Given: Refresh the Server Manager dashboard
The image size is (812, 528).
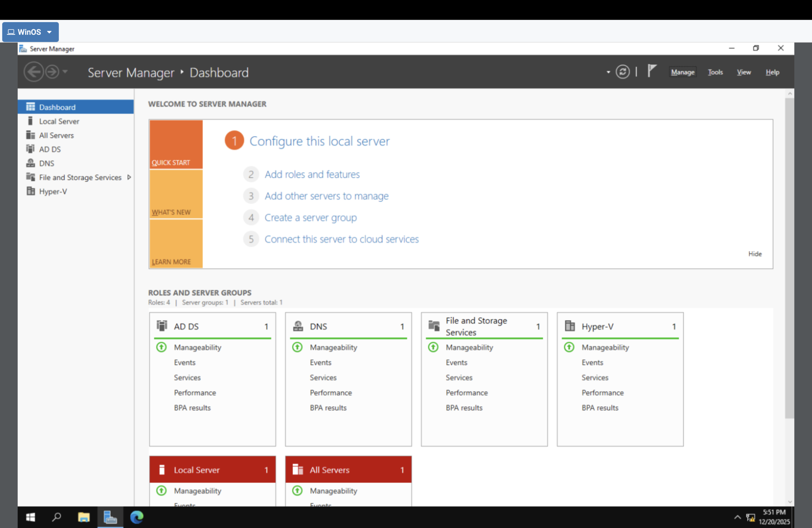Looking at the screenshot, I should (623, 72).
